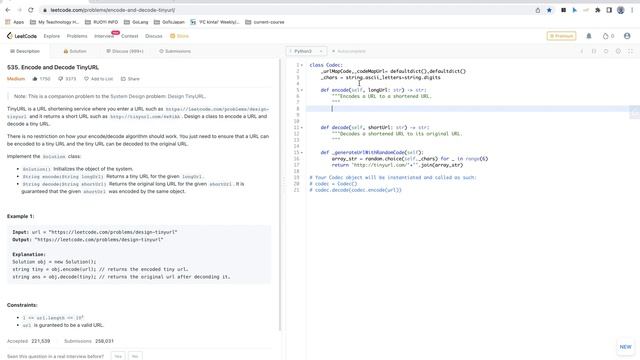Click the Medium difficulty label
The image size is (640, 360).
[x=16, y=79]
